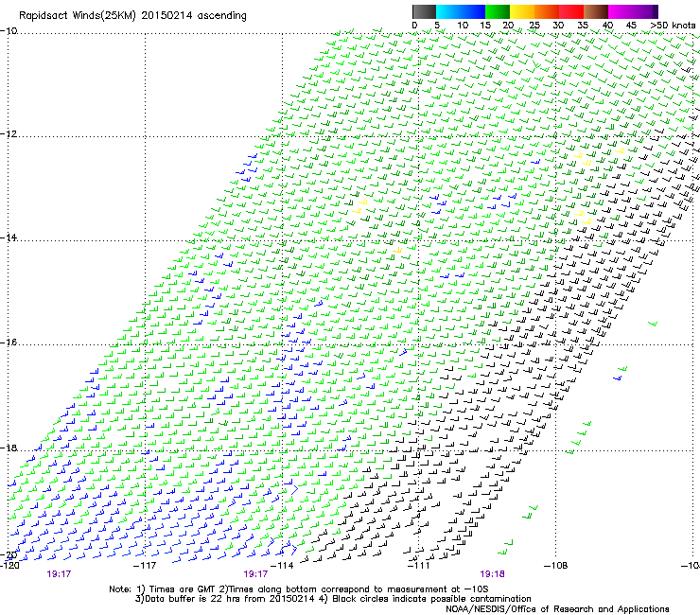This screenshot has height=615, width=700.
Task: Click the longitude label '-114'
Action: [x=282, y=566]
